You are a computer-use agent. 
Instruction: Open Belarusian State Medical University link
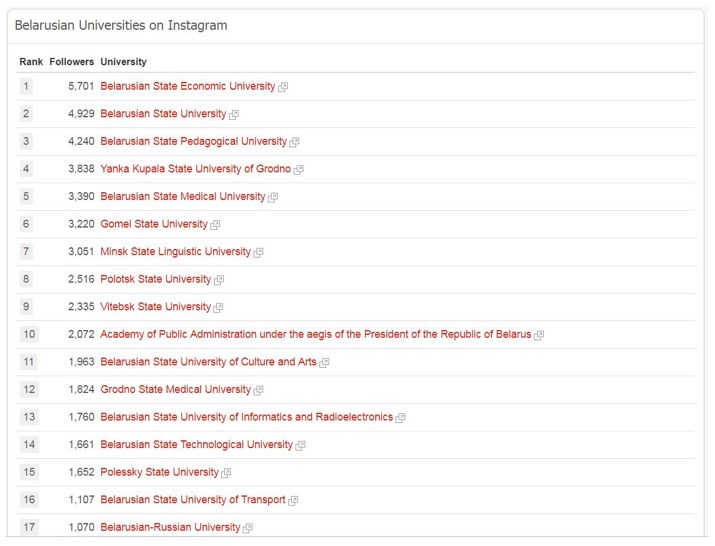182,197
